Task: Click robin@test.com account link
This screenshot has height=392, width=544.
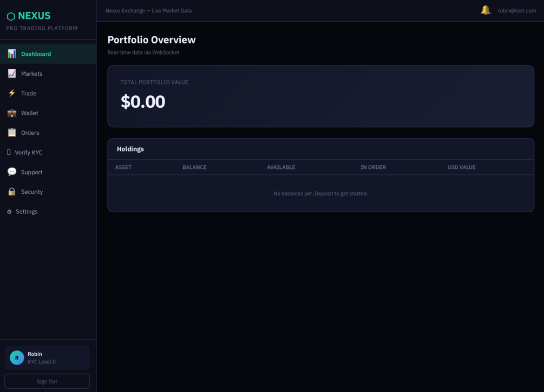Action: (x=516, y=11)
